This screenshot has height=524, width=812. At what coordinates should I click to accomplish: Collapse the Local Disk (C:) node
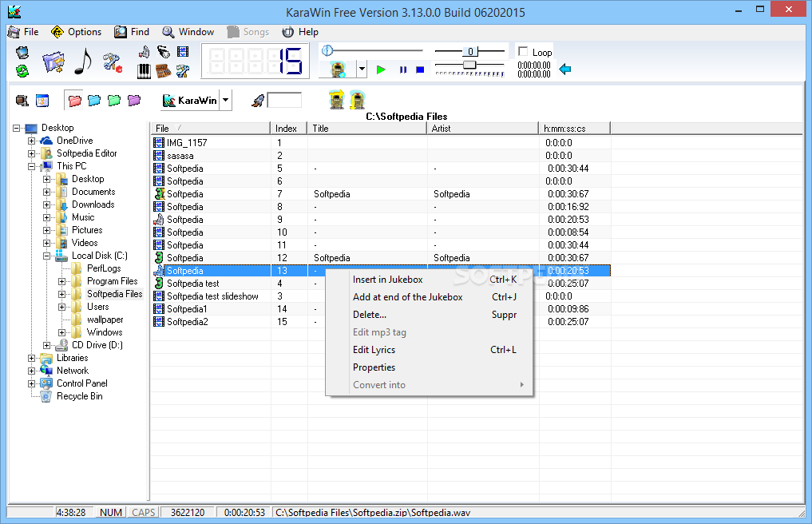[x=46, y=256]
